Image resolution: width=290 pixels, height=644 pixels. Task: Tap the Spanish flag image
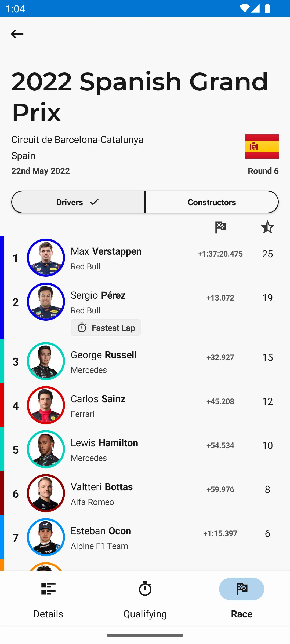(262, 147)
